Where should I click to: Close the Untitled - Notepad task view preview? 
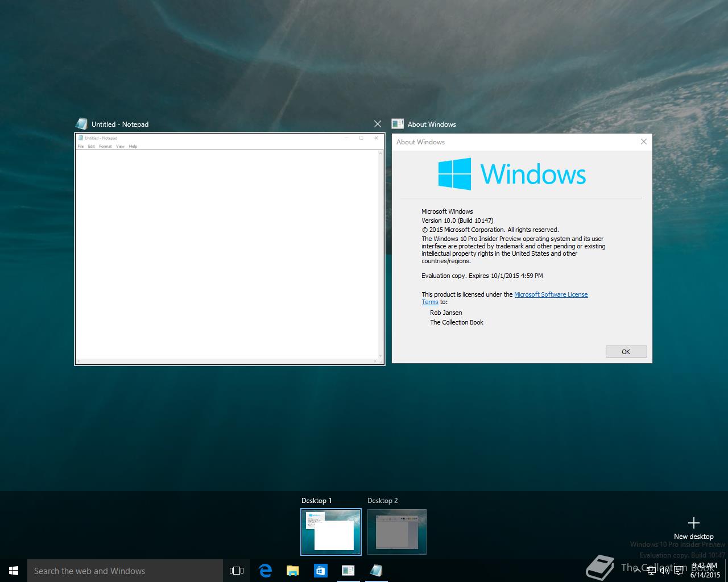click(x=378, y=124)
